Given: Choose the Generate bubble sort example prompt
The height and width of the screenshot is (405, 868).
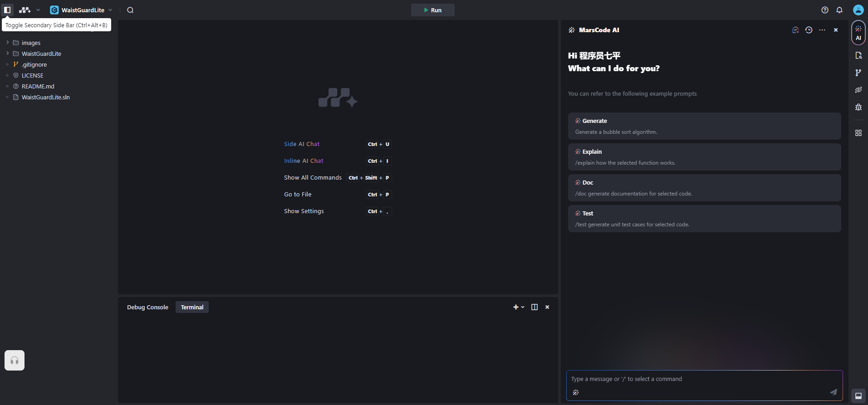Looking at the screenshot, I should tap(704, 126).
